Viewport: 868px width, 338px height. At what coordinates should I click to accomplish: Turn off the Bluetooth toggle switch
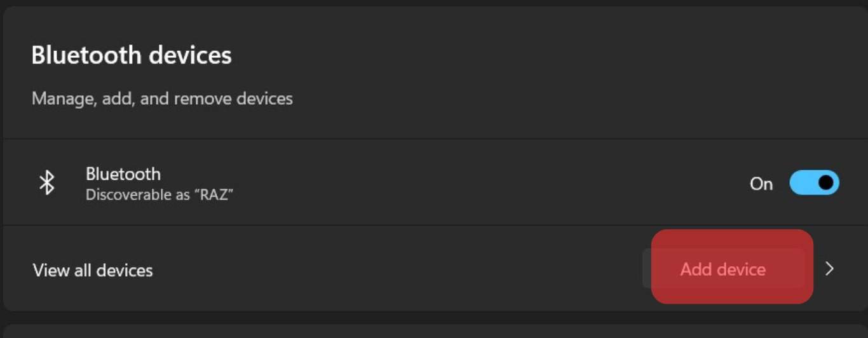[x=814, y=183]
